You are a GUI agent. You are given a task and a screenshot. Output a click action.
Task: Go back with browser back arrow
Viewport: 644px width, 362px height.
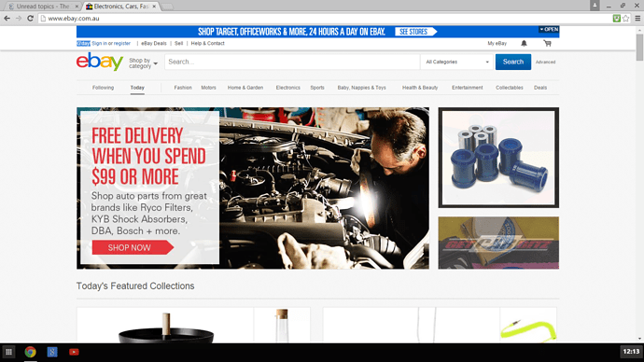(7, 18)
